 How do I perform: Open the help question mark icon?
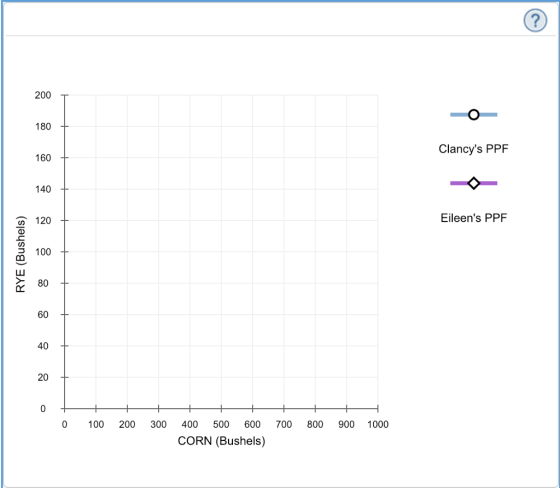[x=535, y=20]
